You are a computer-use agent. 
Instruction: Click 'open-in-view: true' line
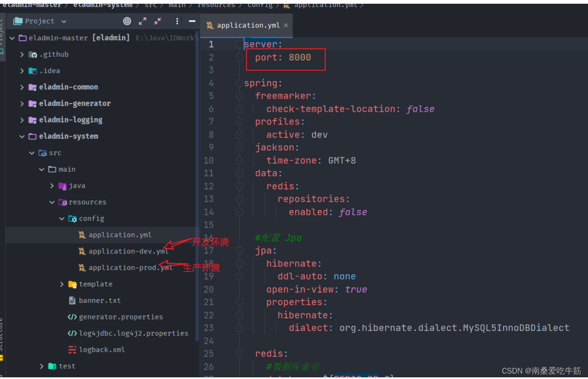(x=317, y=290)
